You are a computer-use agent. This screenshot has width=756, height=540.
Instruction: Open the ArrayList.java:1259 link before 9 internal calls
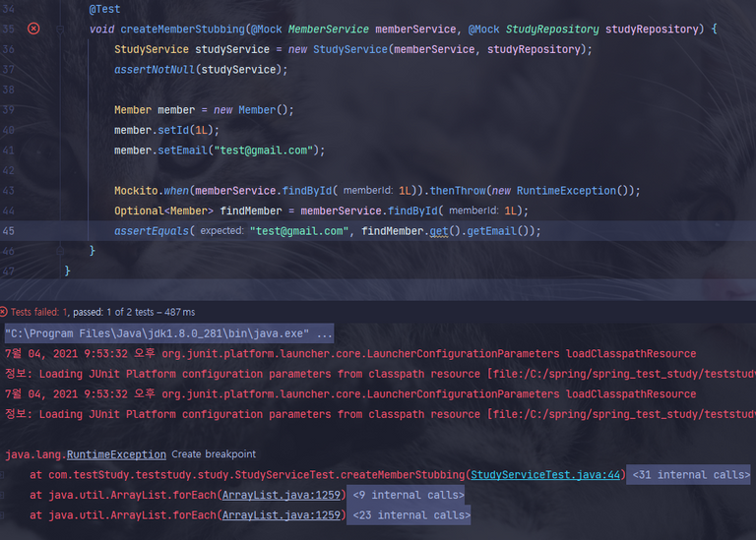point(282,495)
